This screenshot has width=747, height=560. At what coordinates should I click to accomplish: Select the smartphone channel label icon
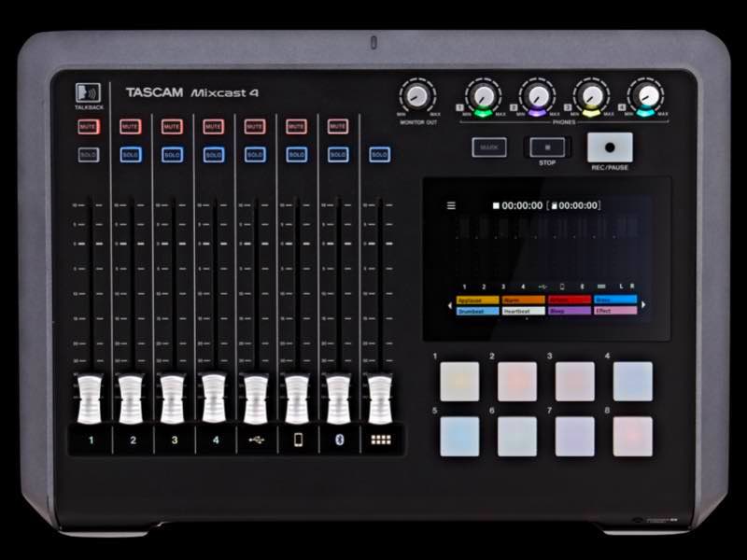298,440
